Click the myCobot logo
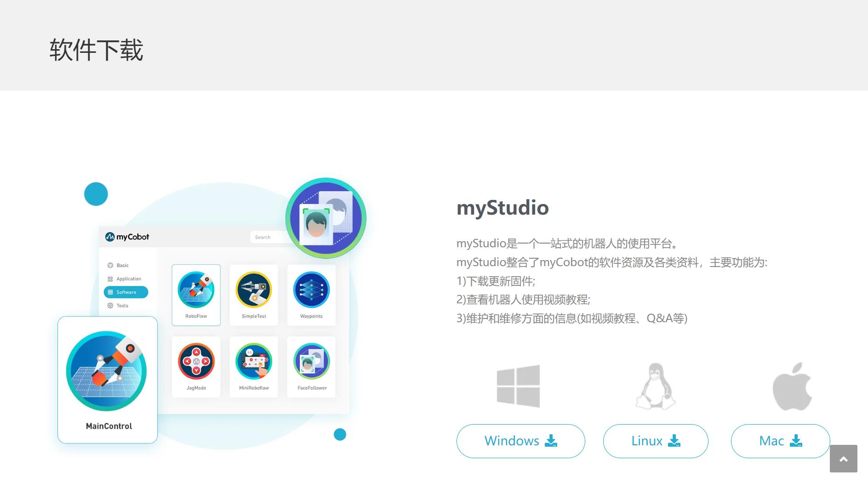 (127, 237)
